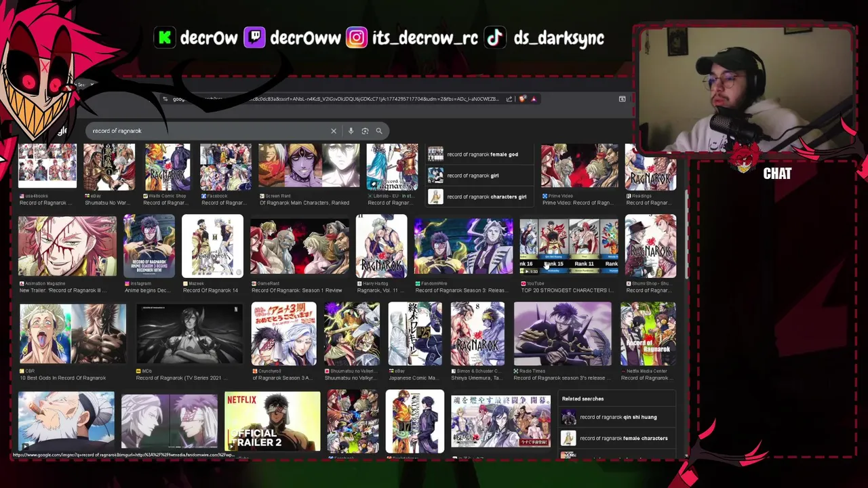Open the GameRant Season 1 Review thumbnail

pyautogui.click(x=299, y=246)
